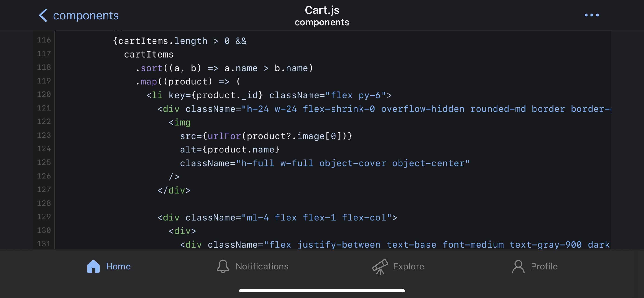Tap the Cart.js file title
The width and height of the screenshot is (644, 298).
pos(322,10)
